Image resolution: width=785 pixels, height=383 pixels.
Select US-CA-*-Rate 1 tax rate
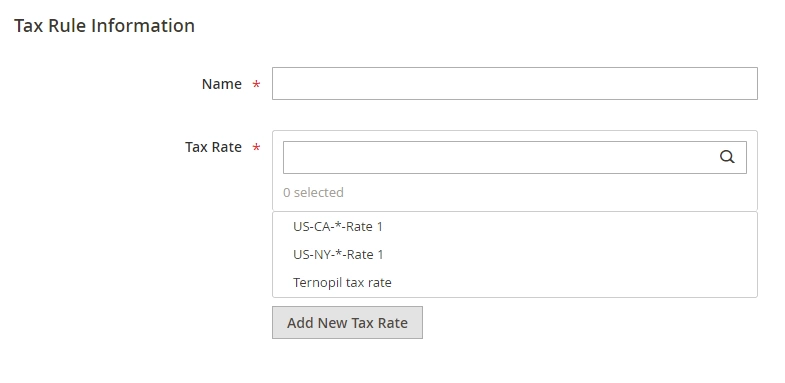[x=515, y=227]
